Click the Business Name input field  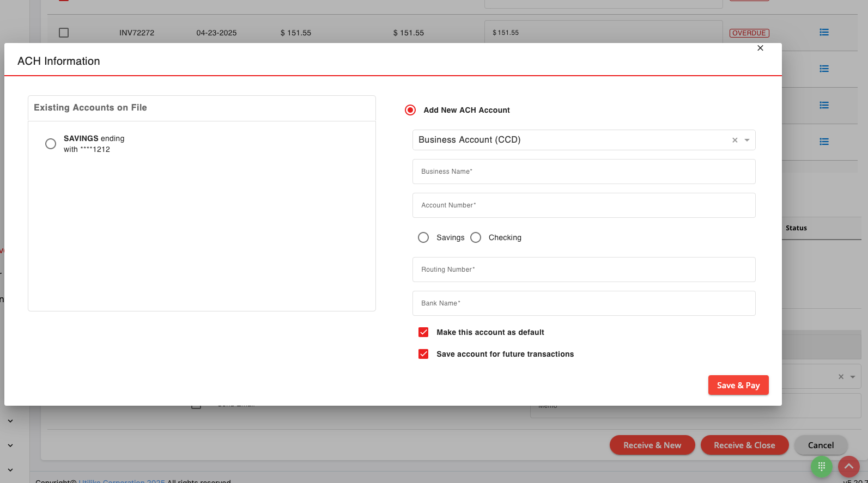pyautogui.click(x=584, y=172)
